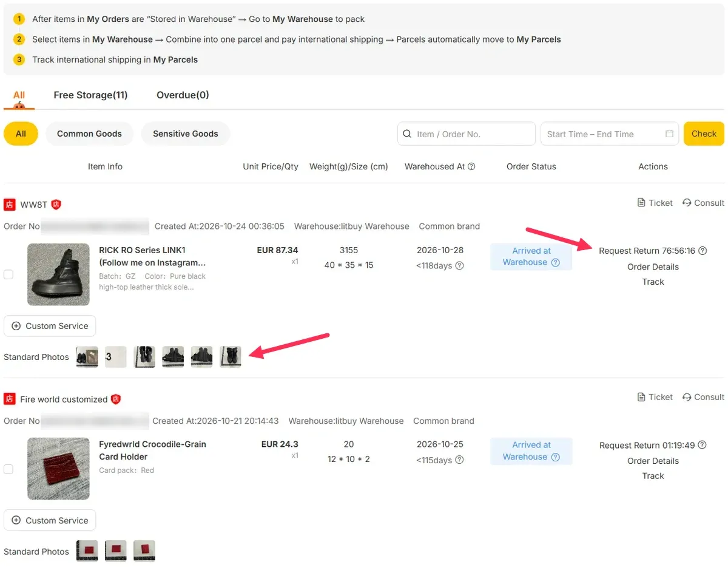The width and height of the screenshot is (728, 567).
Task: Focus the Item / Order No. search field
Action: click(x=467, y=134)
